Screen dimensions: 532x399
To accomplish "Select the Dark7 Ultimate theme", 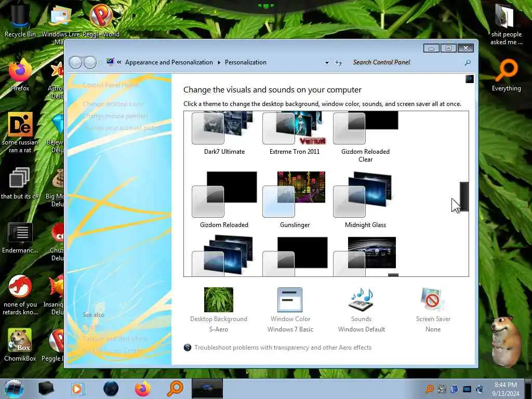I will tap(224, 133).
